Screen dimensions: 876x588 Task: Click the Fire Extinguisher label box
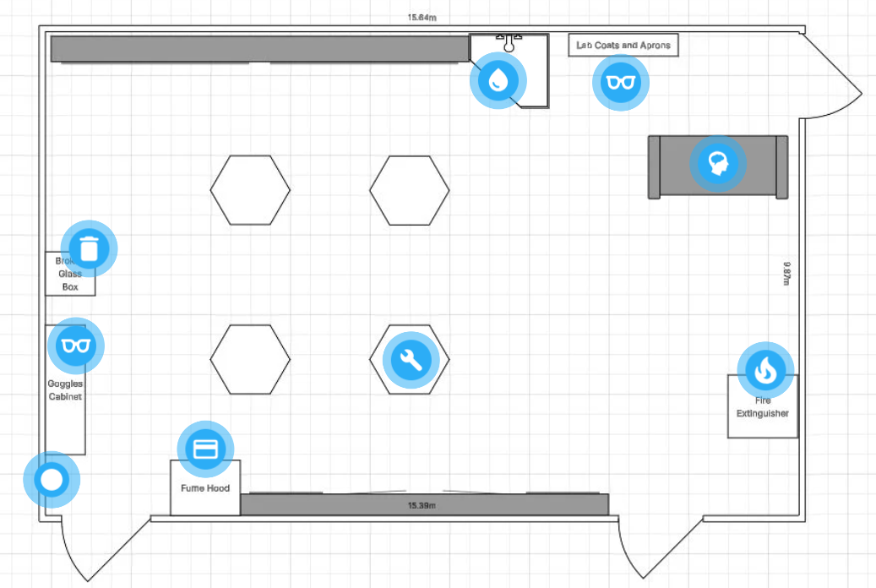pyautogui.click(x=763, y=407)
